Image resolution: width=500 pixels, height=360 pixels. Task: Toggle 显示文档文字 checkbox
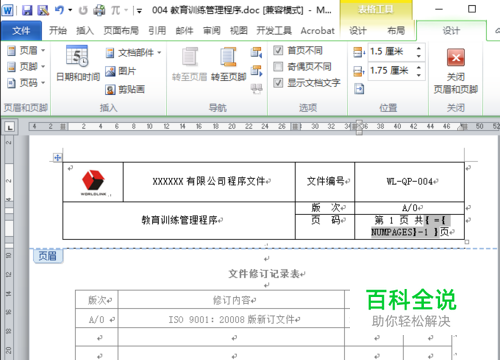(x=278, y=83)
